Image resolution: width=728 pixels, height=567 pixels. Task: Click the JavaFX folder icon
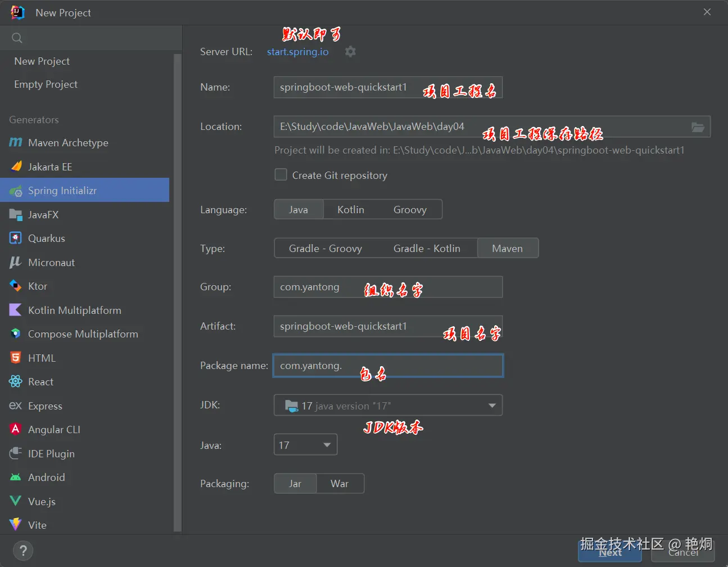[16, 214]
